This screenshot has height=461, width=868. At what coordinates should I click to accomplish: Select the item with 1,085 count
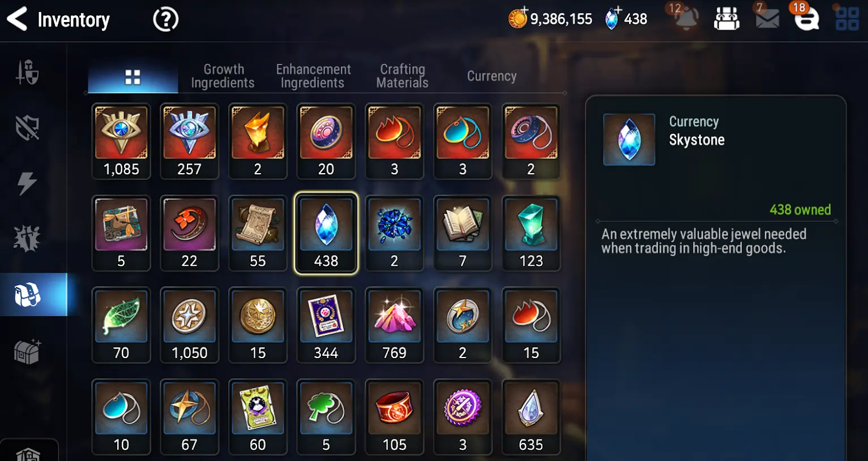pyautogui.click(x=121, y=141)
